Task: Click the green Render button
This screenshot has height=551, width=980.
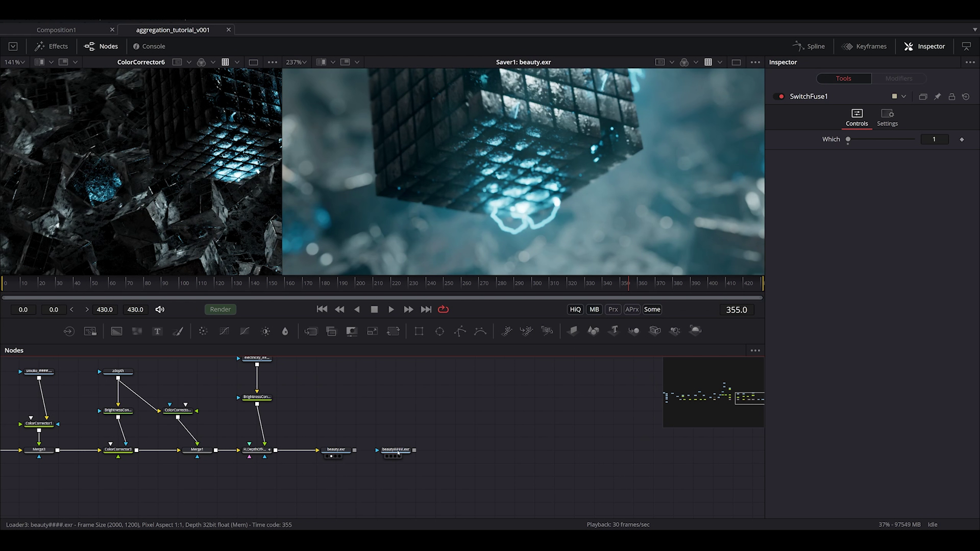Action: (x=220, y=309)
